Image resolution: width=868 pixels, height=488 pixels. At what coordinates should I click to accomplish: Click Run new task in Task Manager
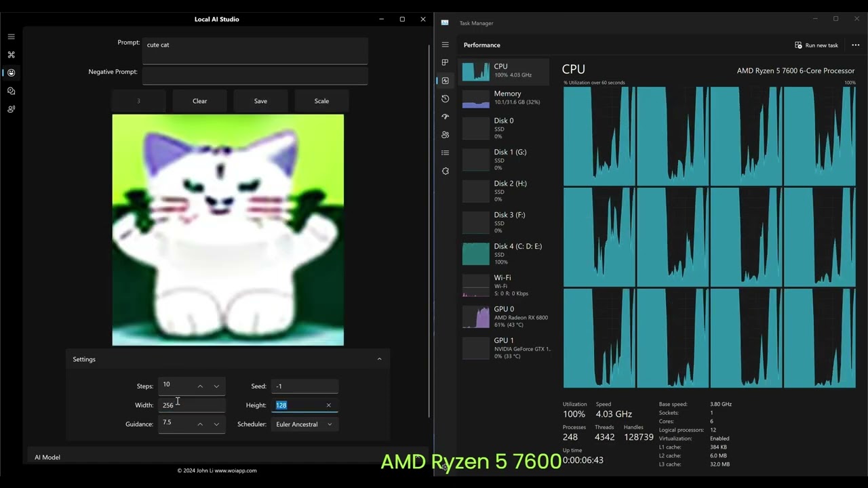coord(816,45)
